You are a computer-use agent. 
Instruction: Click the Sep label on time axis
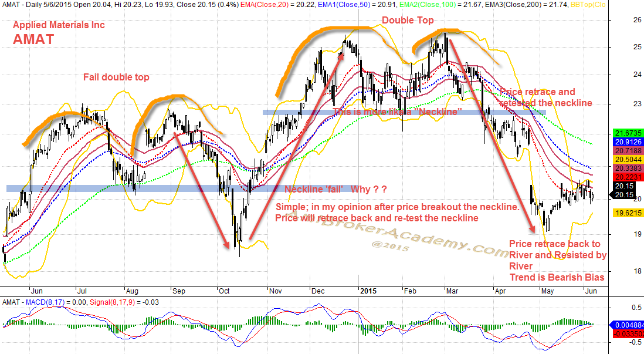point(179,291)
